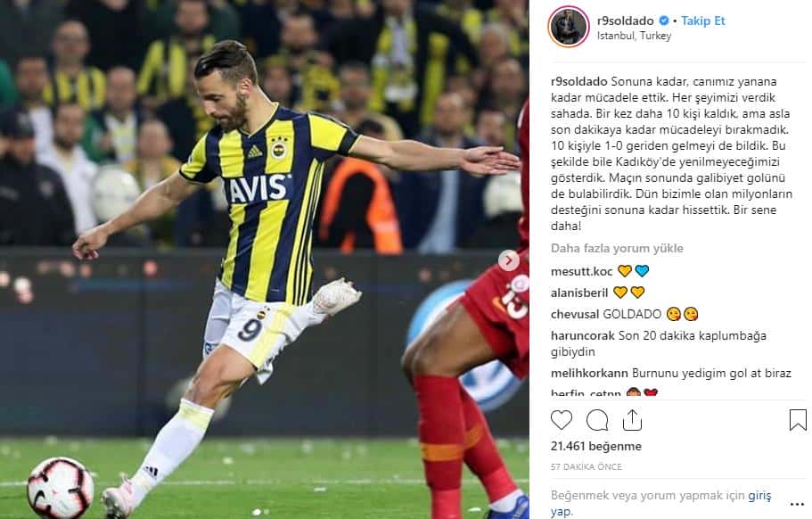This screenshot has height=519, width=812.
Task: Follow the account via Takip Et
Action: point(702,21)
